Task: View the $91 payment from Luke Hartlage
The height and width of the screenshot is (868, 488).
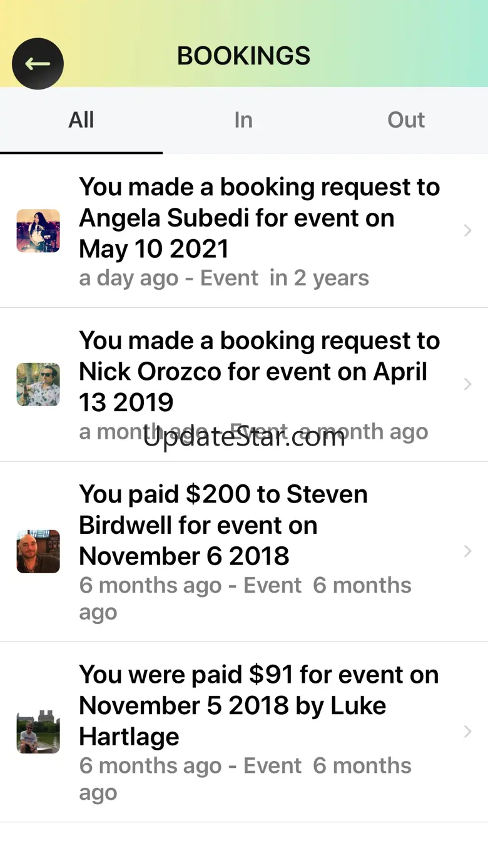Action: tap(244, 732)
